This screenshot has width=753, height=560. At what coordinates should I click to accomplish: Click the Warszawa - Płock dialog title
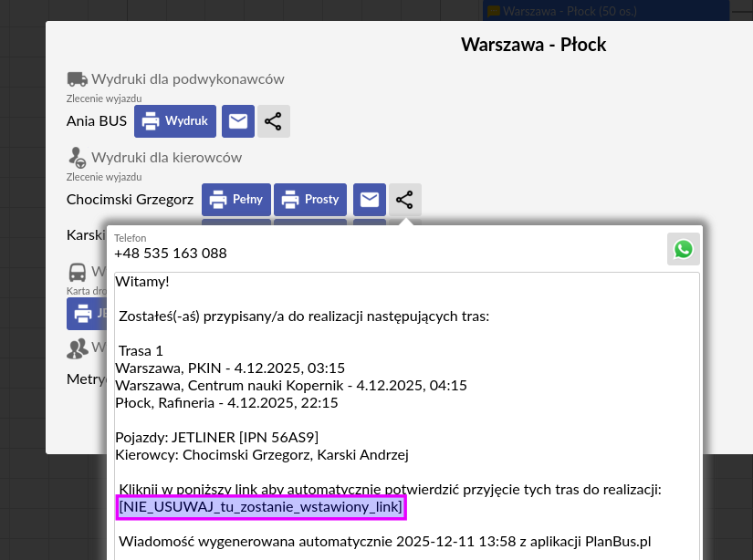533,45
